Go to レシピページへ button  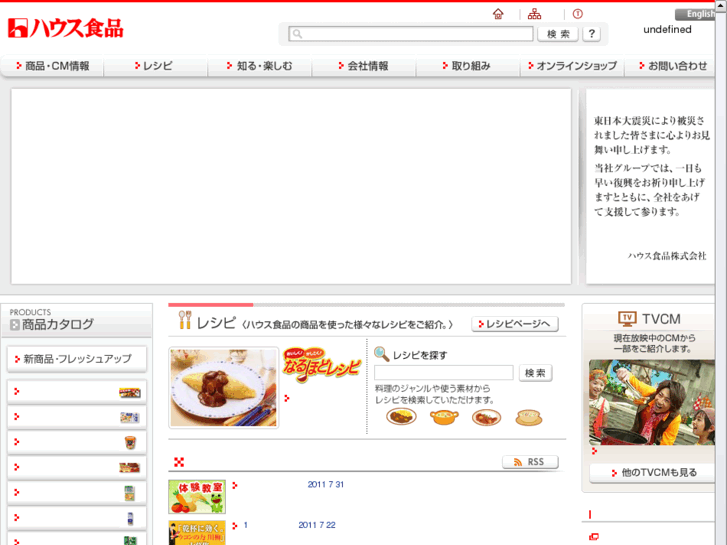(x=515, y=324)
